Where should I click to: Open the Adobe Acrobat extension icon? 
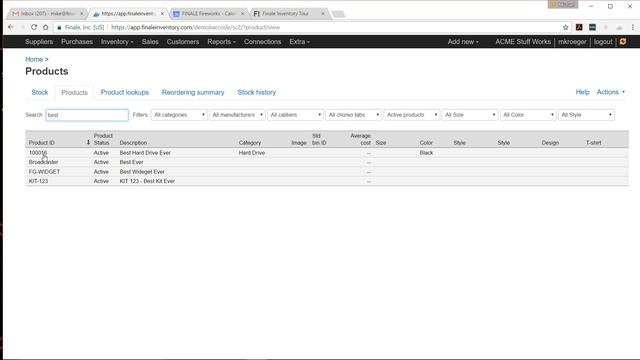click(579, 27)
